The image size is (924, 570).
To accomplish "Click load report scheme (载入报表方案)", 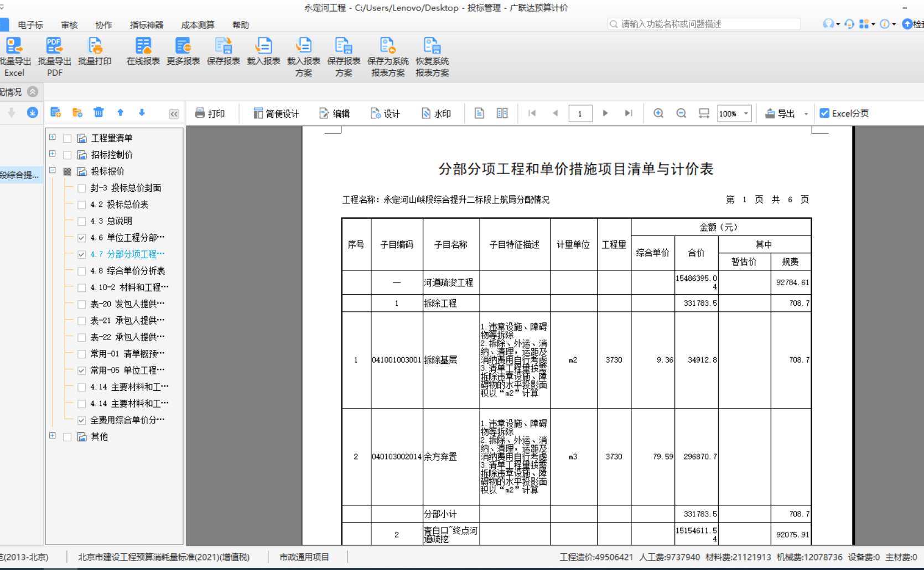I will [304, 57].
